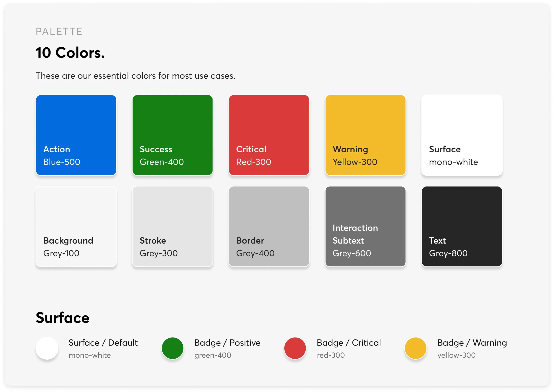The width and height of the screenshot is (554, 392).
Task: Click the 'Badge / Positive' label text
Action: point(227,343)
